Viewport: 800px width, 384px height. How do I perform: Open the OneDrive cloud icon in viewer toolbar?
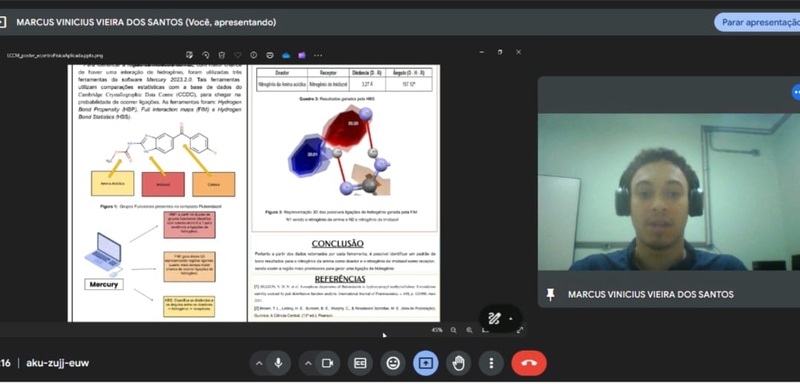tap(286, 55)
